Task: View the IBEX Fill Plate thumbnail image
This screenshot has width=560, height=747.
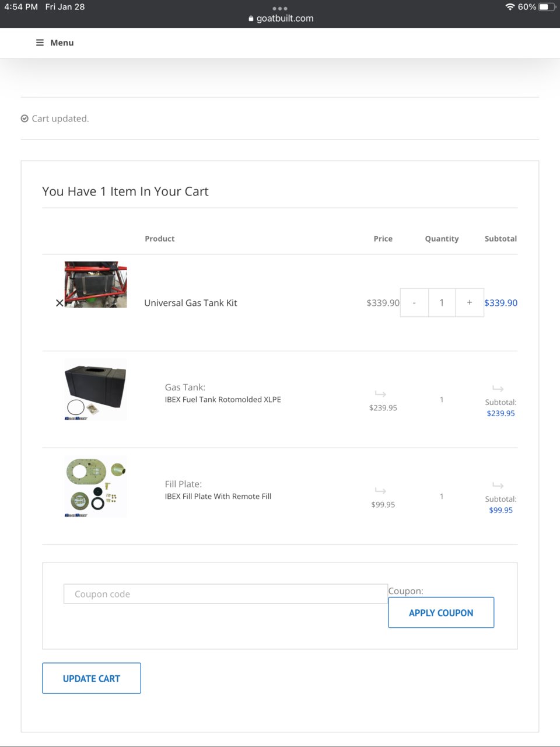Action: (96, 487)
